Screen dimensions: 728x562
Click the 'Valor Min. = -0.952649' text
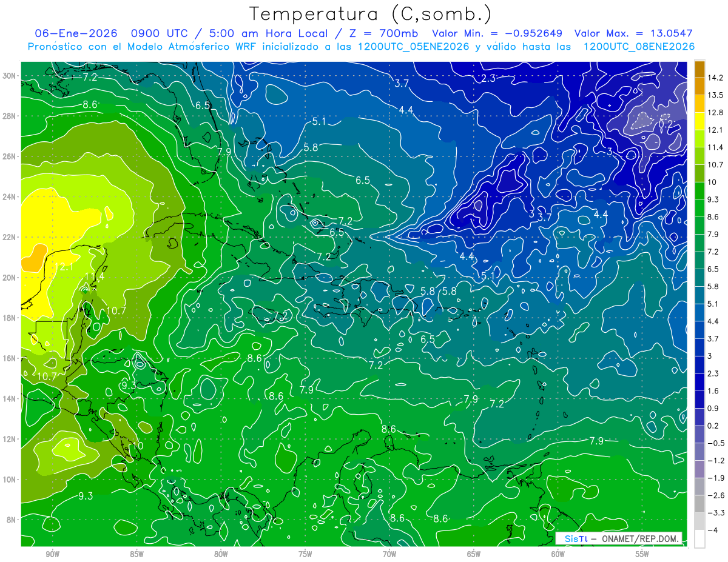click(x=497, y=33)
